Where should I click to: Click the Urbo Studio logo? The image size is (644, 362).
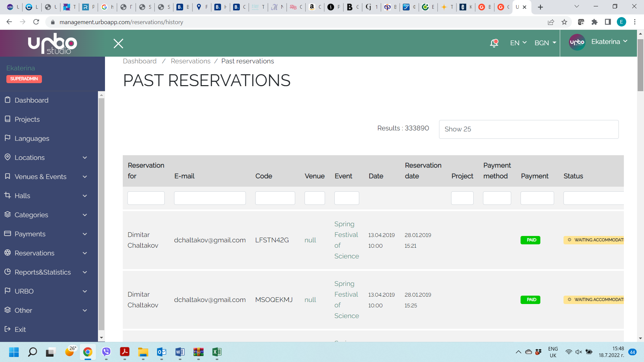52,44
